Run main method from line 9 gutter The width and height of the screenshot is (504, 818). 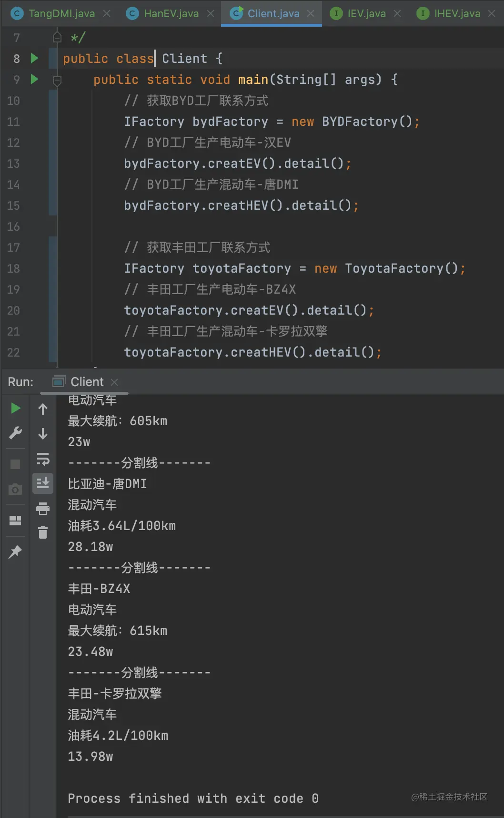(34, 79)
